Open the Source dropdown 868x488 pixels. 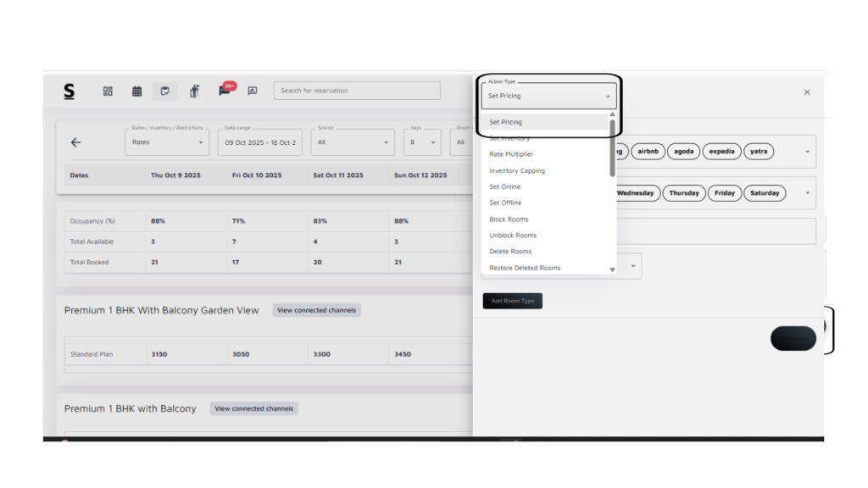pos(352,142)
